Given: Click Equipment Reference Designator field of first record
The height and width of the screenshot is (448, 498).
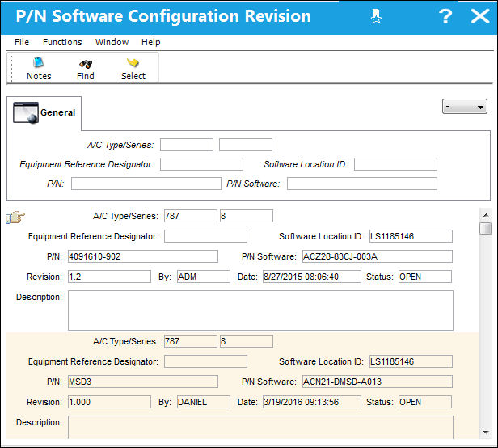Looking at the screenshot, I should tap(205, 236).
